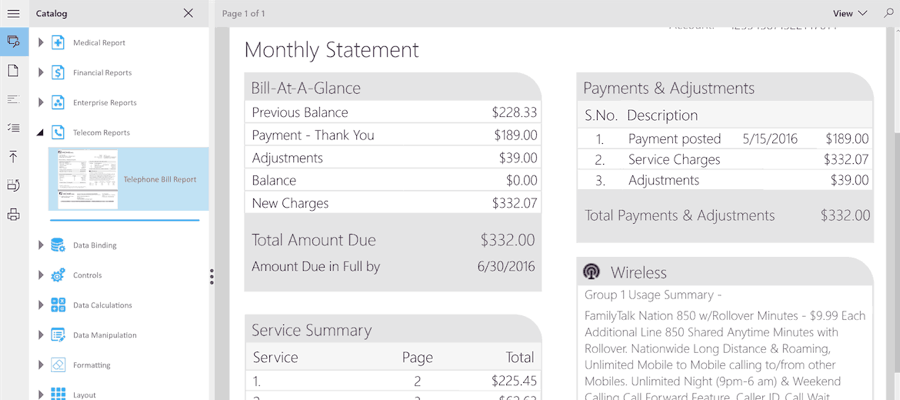
Task: Select the Data Manipulation tree item
Action: click(104, 335)
